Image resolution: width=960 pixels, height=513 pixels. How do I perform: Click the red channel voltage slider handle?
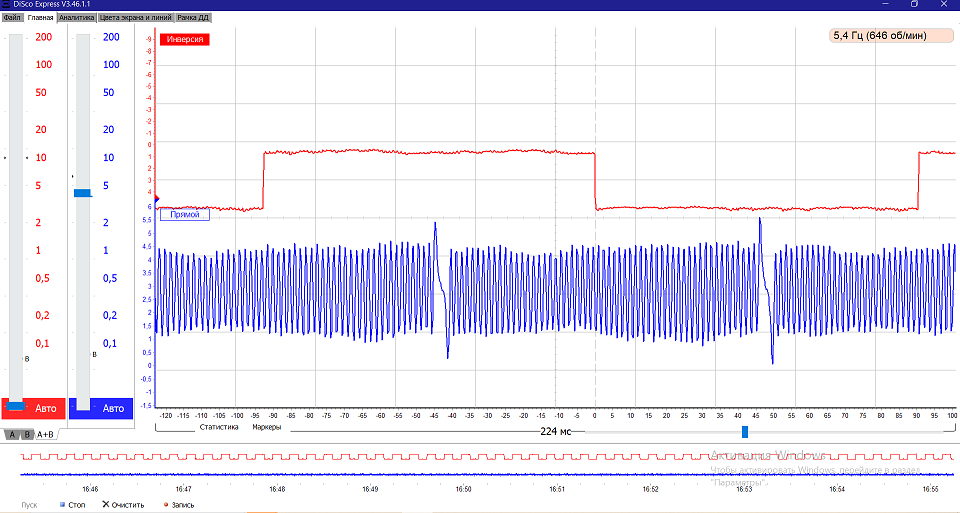pyautogui.click(x=16, y=405)
